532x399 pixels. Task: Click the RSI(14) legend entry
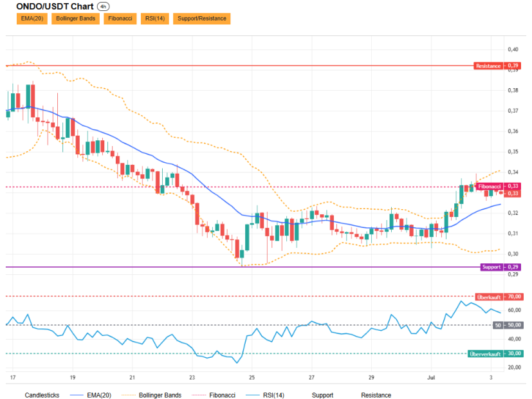pyautogui.click(x=265, y=395)
